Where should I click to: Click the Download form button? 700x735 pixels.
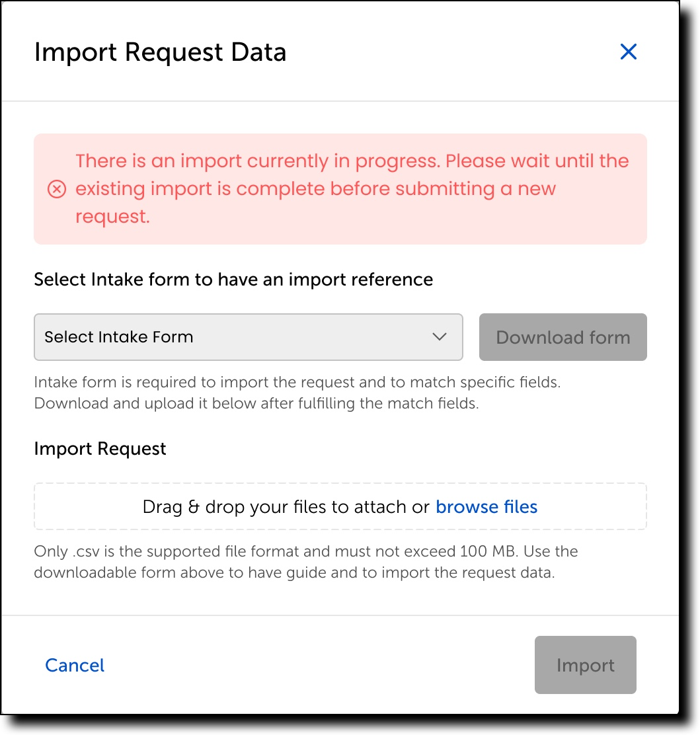point(563,337)
